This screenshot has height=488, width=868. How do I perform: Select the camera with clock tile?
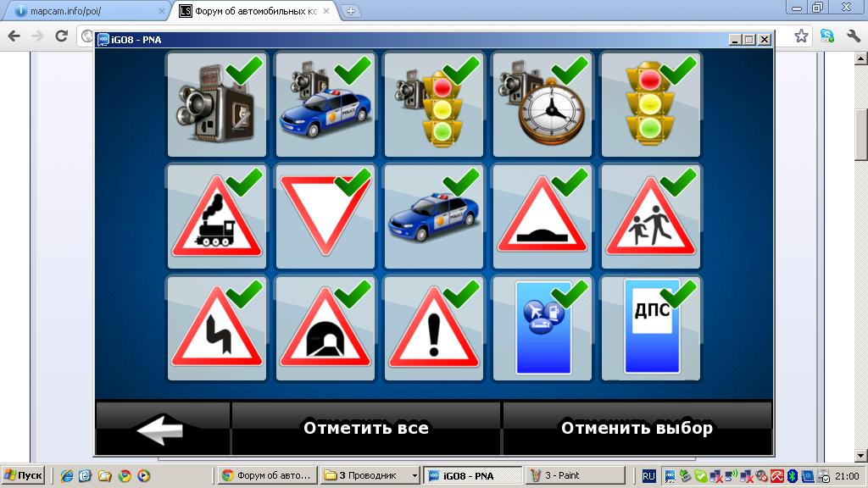point(542,106)
